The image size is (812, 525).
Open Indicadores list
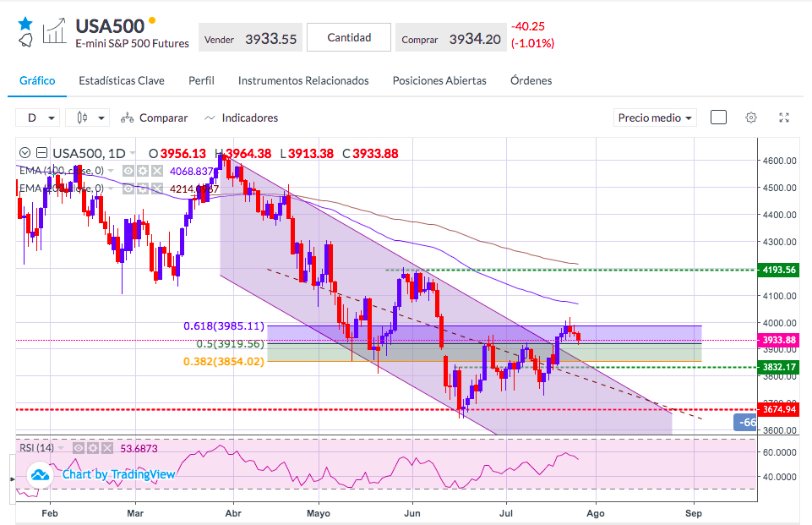click(x=242, y=118)
